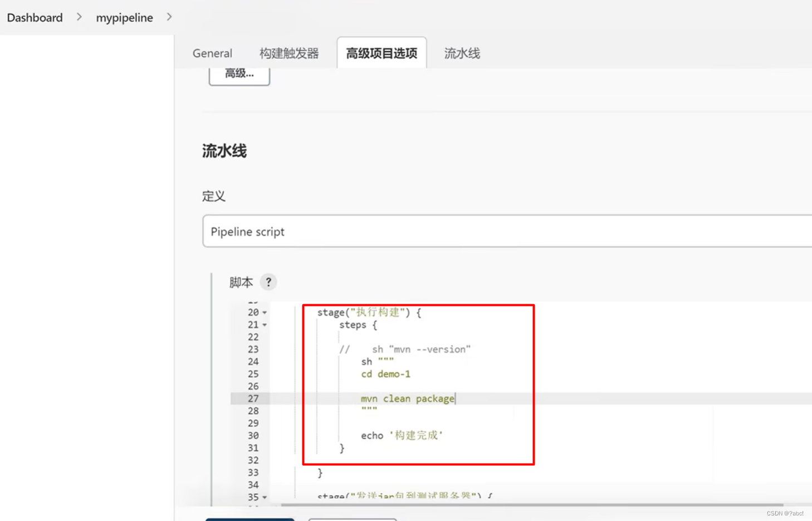Screen dimensions: 812x521
Task: Place cursor on 'mvn clean package' line
Action: [x=408, y=398]
